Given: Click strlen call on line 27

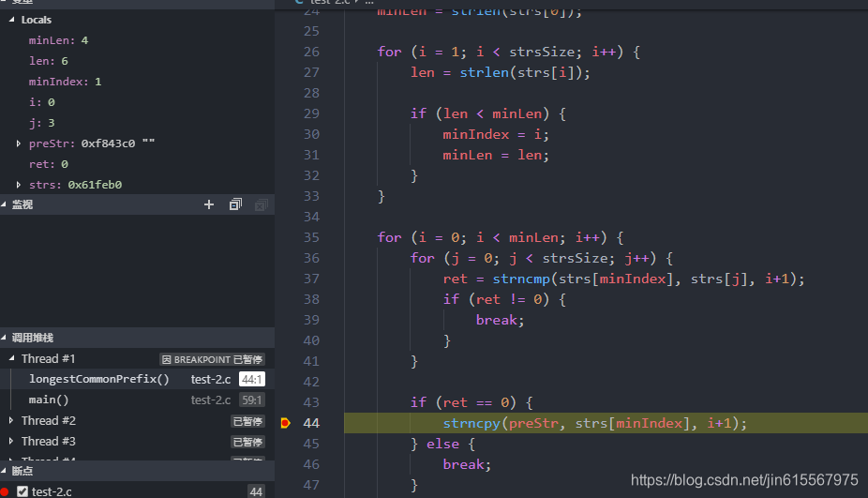Looking at the screenshot, I should click(x=484, y=72).
